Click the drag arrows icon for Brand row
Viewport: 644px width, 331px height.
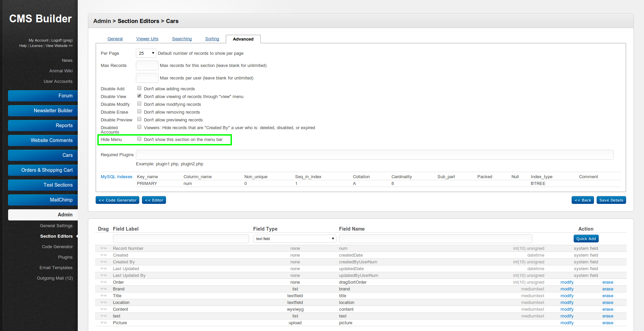103,289
